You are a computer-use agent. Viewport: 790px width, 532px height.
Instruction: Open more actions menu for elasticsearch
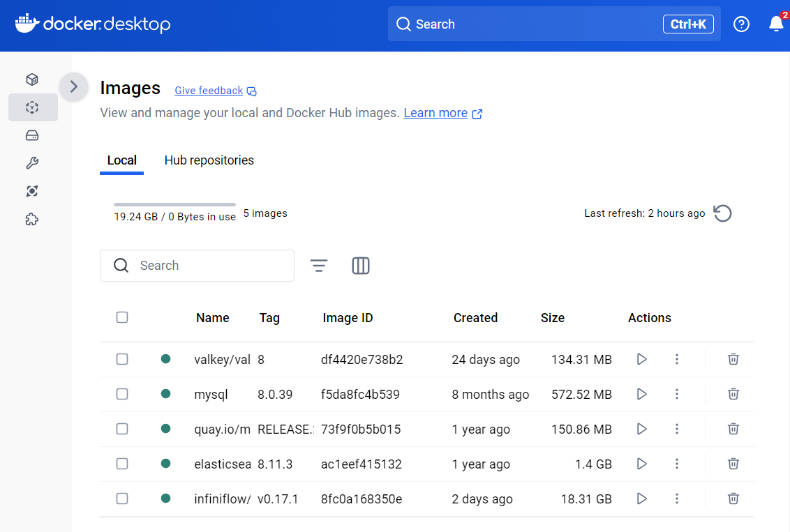(x=677, y=464)
